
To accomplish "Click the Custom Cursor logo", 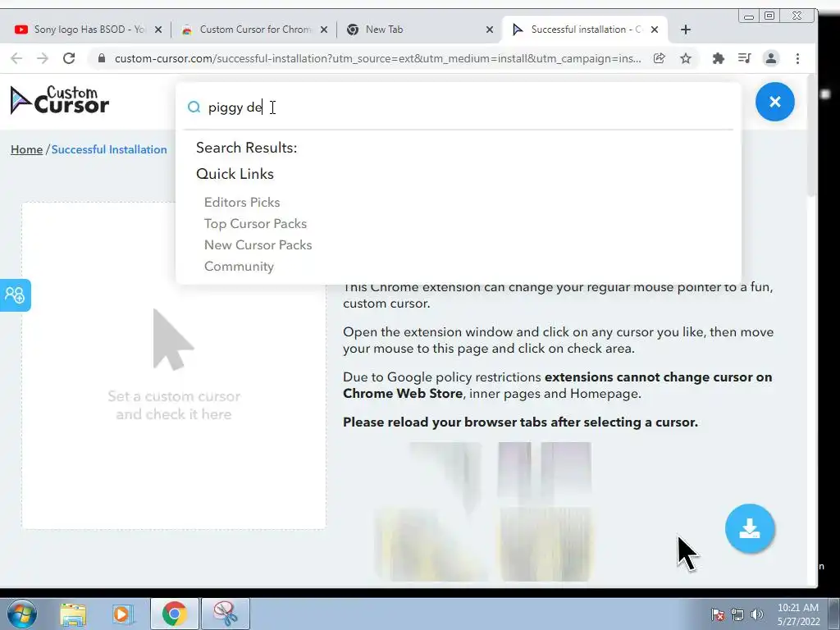I will 59,100.
